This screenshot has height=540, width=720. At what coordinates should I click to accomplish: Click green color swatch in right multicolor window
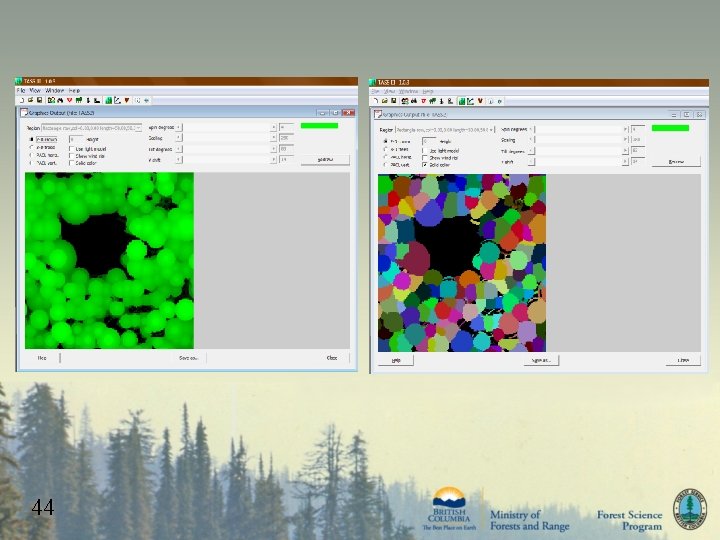coord(670,128)
